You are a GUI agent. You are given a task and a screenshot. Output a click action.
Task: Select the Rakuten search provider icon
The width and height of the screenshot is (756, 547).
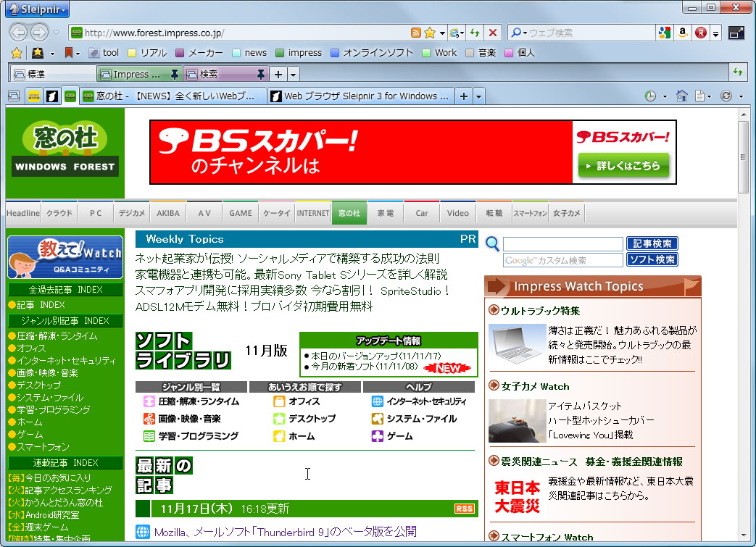click(700, 33)
